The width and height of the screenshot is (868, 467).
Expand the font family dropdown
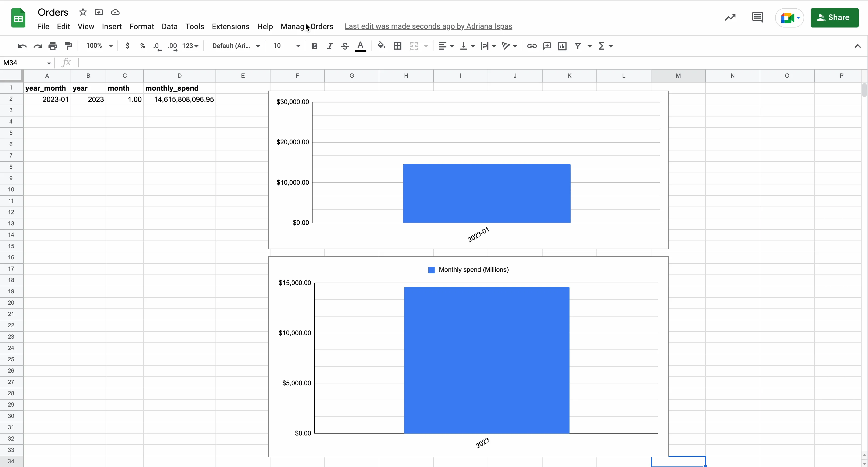coord(236,46)
